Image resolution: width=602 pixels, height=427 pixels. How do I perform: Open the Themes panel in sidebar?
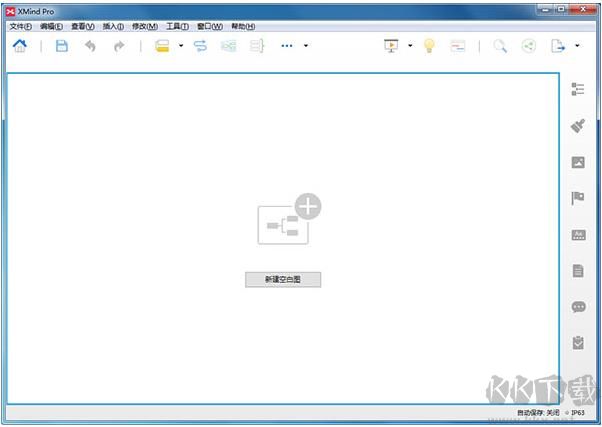pos(578,235)
